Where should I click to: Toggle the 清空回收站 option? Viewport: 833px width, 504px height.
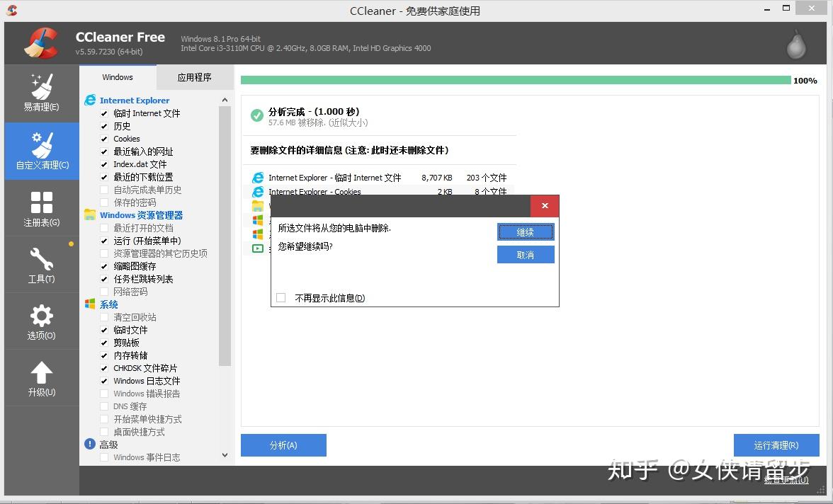(104, 317)
